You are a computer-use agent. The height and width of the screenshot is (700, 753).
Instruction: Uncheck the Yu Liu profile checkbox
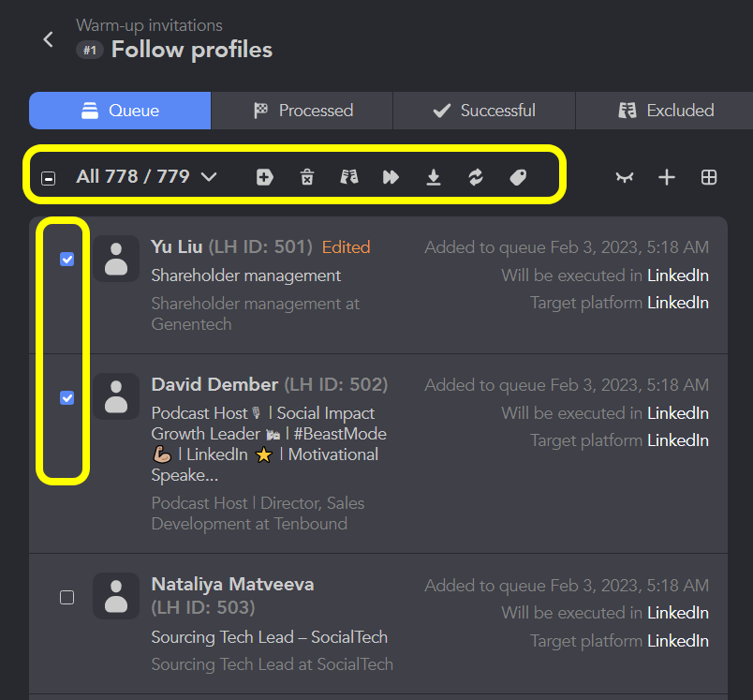tap(66, 260)
